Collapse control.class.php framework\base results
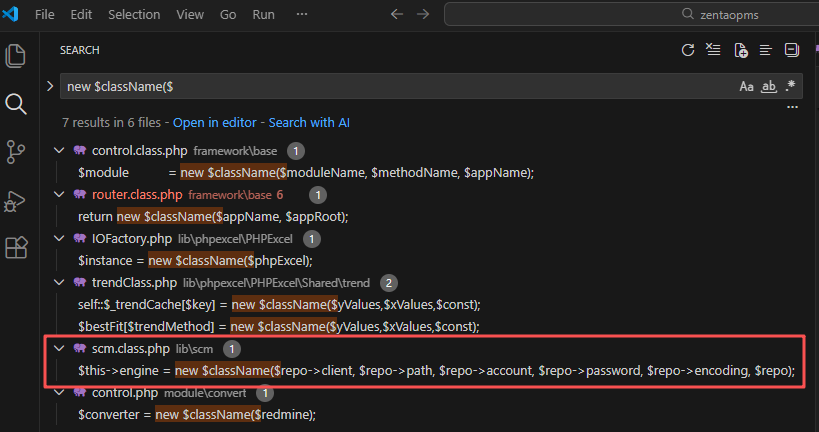The image size is (819, 432). [x=59, y=150]
